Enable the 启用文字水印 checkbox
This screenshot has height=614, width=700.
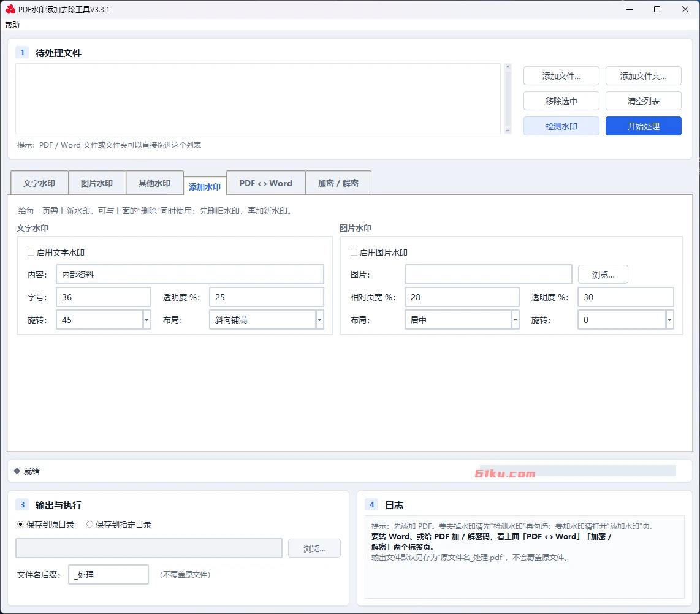click(31, 252)
